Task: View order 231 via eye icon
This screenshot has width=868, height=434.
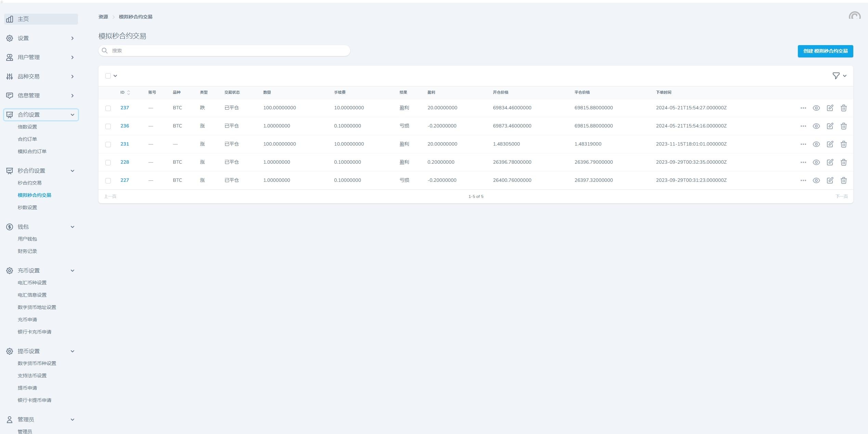Action: tap(816, 144)
